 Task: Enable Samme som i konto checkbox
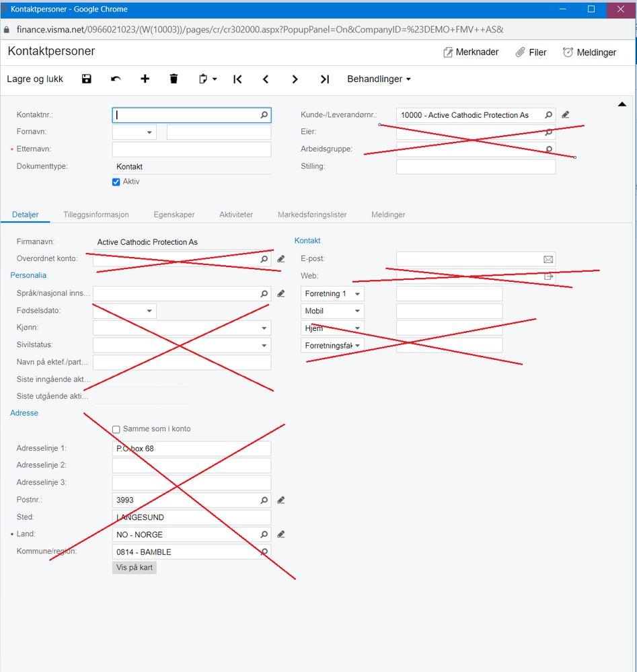[x=116, y=429]
